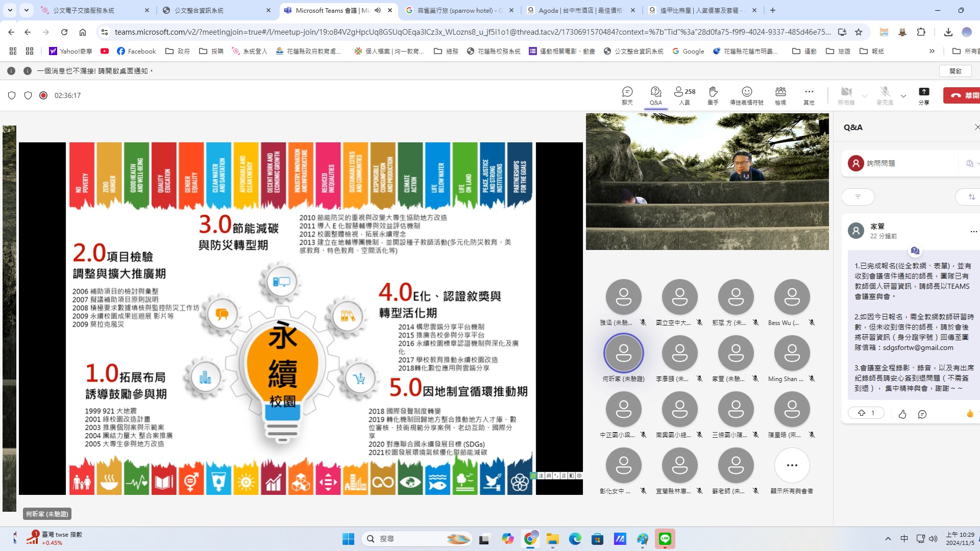Expand the microphone options dropdown arrow

pyautogui.click(x=903, y=96)
